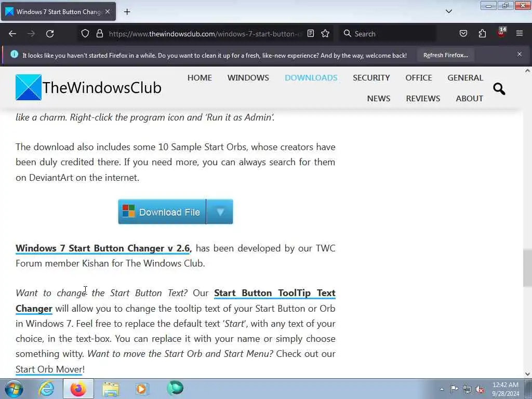Click the site search magnifier icon

[x=499, y=89]
